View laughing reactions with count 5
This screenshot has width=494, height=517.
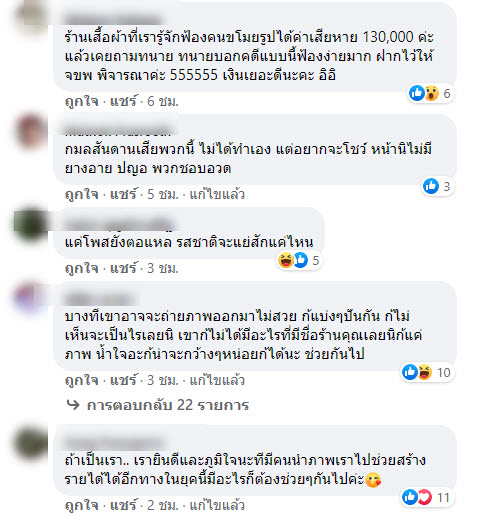point(299,260)
